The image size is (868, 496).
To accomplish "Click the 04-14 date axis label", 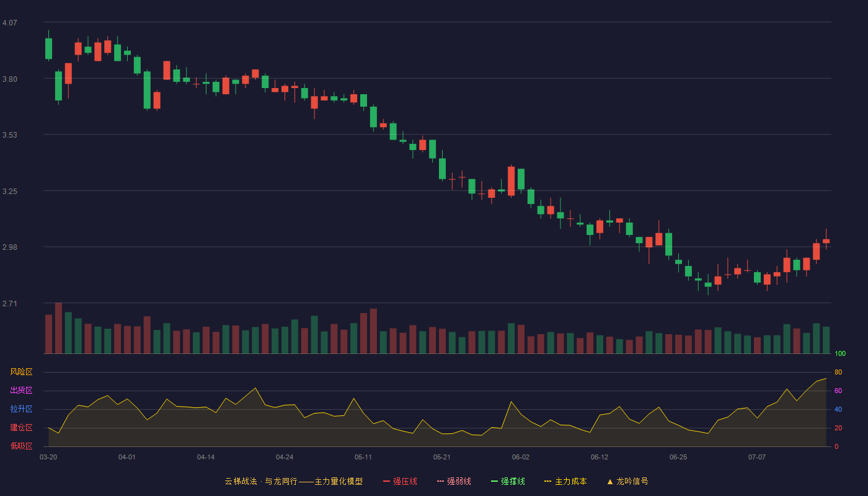I will click(x=206, y=457).
